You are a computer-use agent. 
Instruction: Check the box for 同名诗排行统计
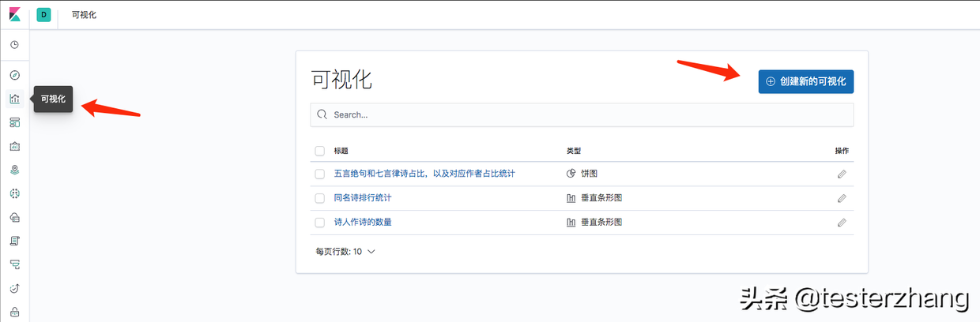(x=319, y=198)
